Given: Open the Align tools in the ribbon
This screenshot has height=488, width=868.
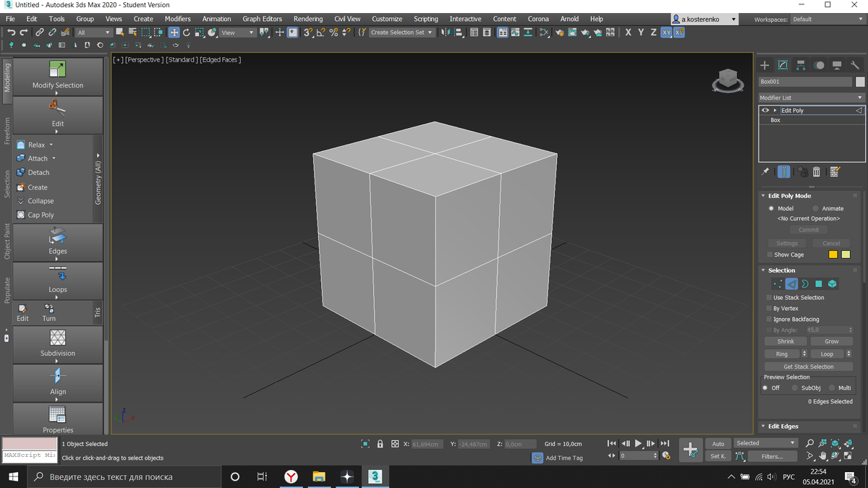Looking at the screenshot, I should click(58, 382).
